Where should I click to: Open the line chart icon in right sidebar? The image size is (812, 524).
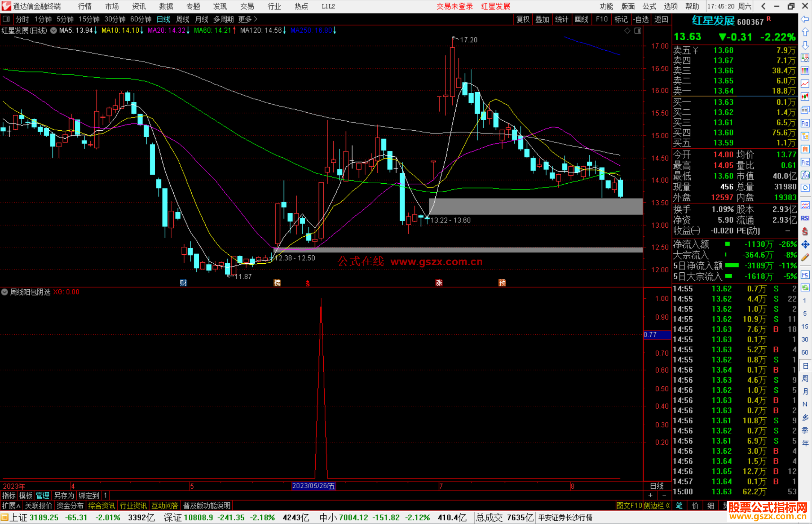pos(805,84)
